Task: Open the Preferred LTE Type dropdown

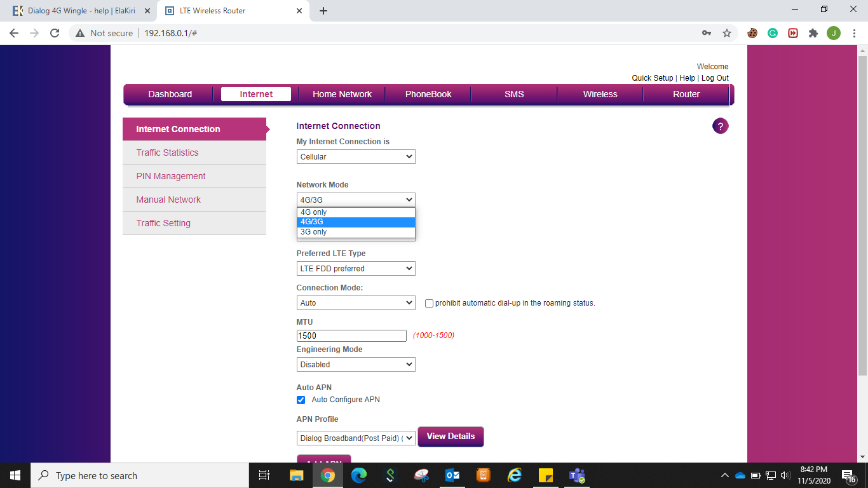Action: pos(356,268)
